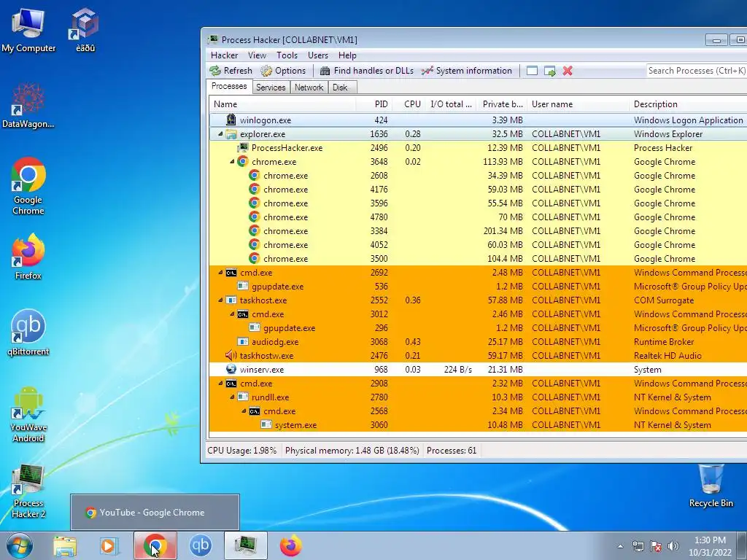
Task: Click the volume speaker tray icon
Action: coord(673,546)
